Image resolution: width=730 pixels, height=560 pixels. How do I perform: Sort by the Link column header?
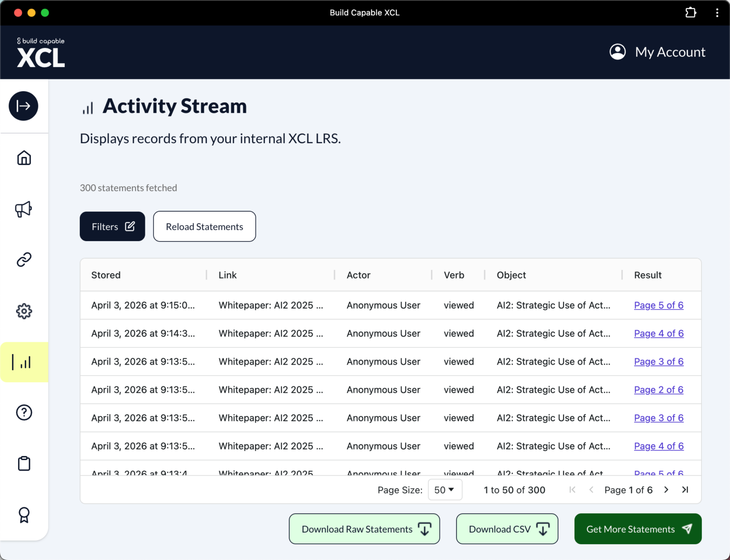point(228,275)
